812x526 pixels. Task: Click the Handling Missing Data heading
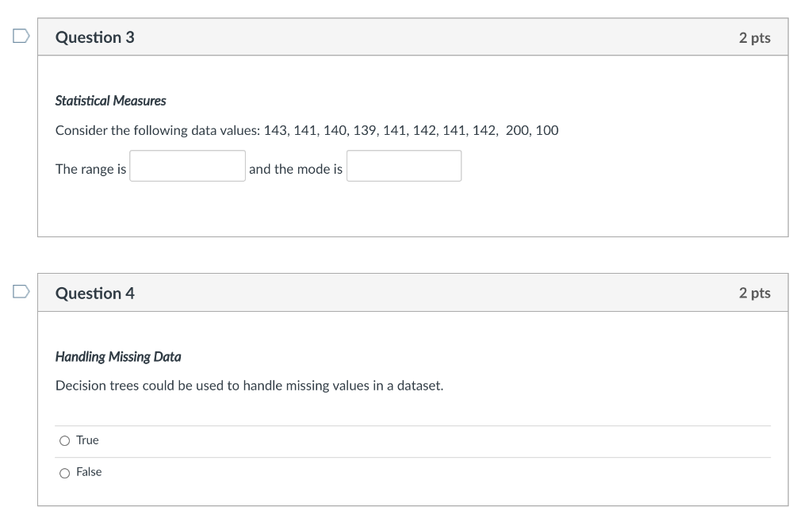point(118,357)
